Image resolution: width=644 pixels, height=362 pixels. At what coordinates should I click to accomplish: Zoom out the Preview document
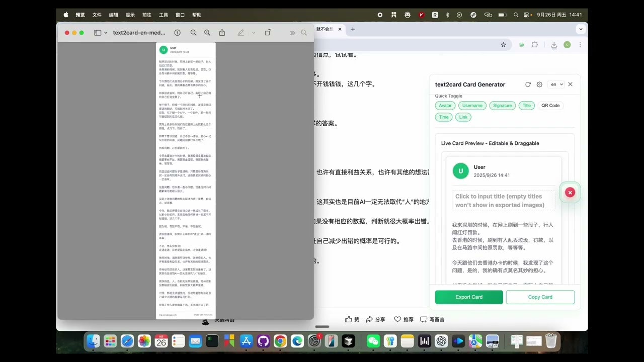tap(193, 33)
